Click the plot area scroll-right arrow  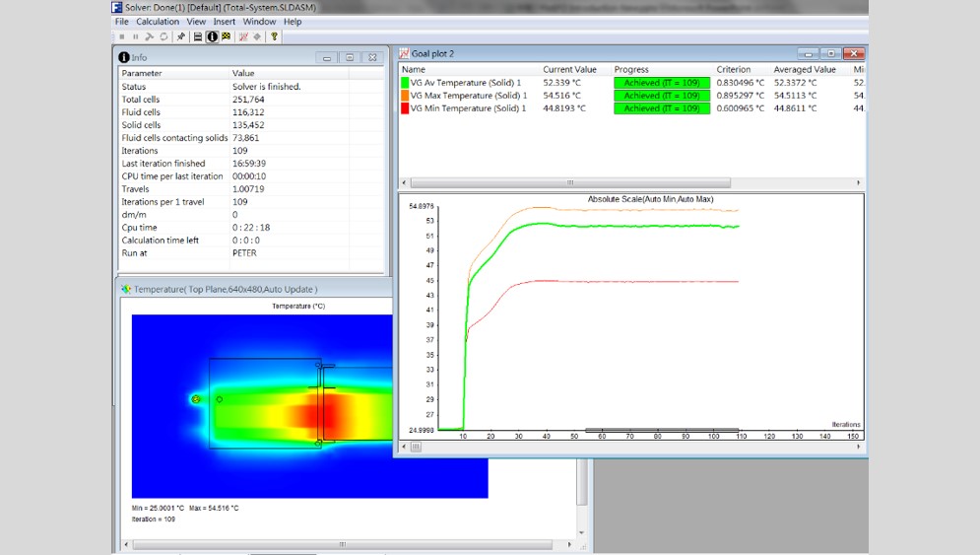(858, 447)
